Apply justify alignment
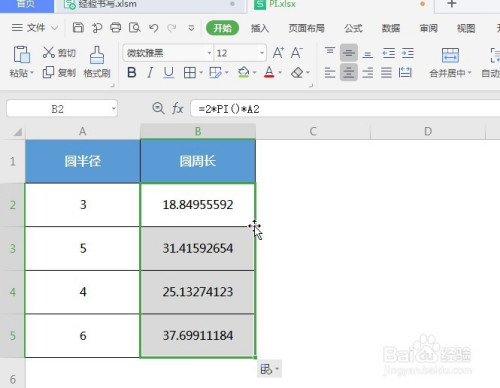The image size is (500, 388). (x=386, y=72)
